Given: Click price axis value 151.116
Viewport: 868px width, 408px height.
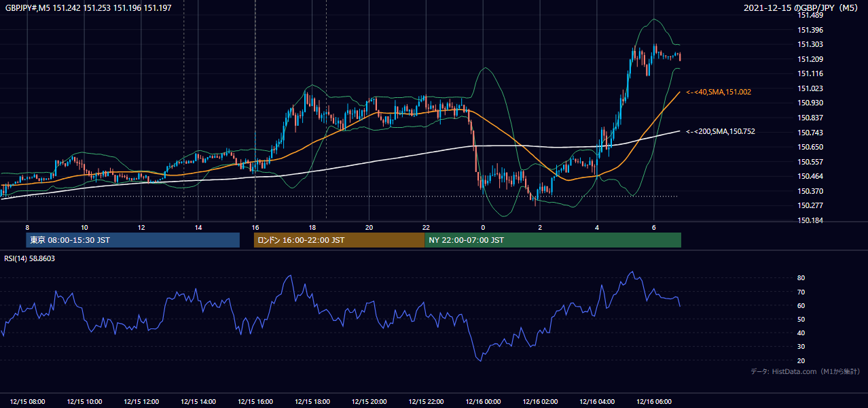Looking at the screenshot, I should [810, 74].
